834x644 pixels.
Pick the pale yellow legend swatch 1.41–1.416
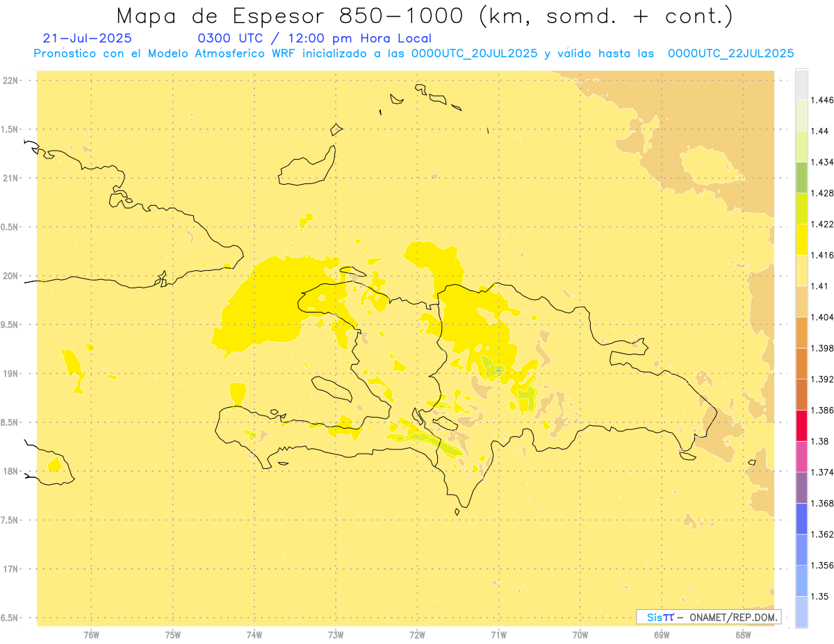(801, 271)
